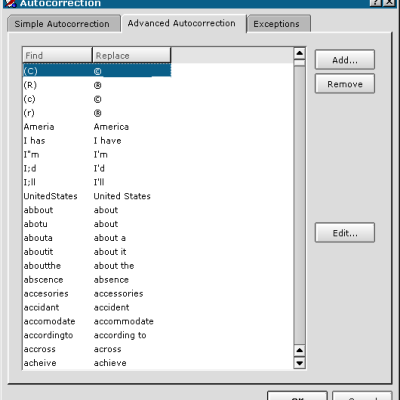Select the I"m entry
Viewport: 400px width, 400px height.
click(97, 155)
